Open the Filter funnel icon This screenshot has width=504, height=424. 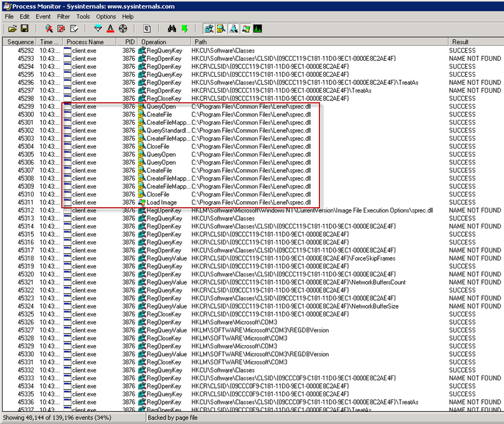click(x=98, y=28)
